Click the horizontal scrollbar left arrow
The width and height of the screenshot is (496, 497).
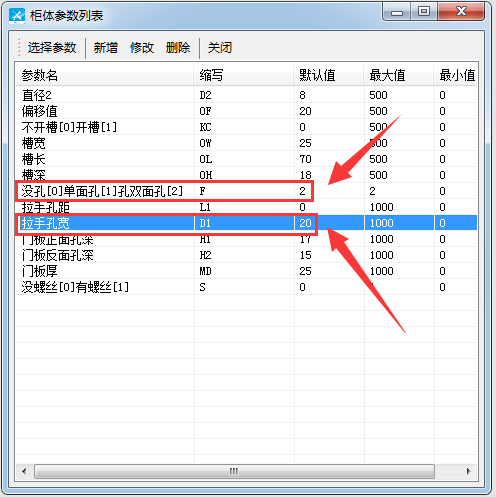click(24, 471)
